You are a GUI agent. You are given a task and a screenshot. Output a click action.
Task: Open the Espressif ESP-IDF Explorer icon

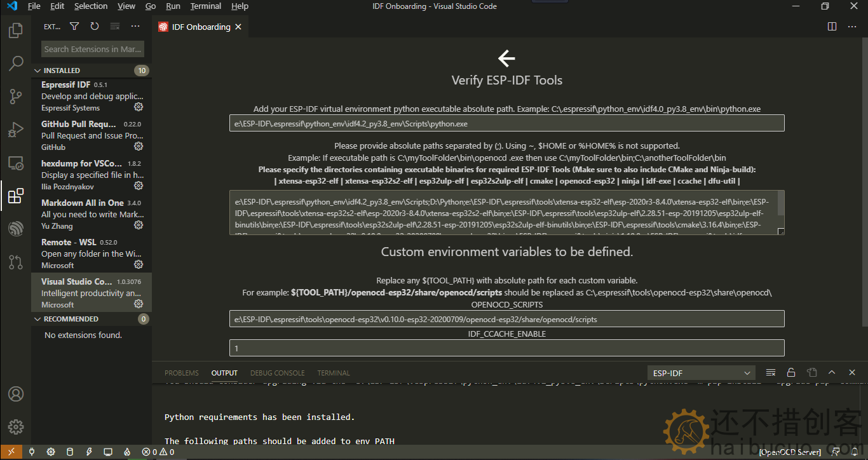(16, 229)
